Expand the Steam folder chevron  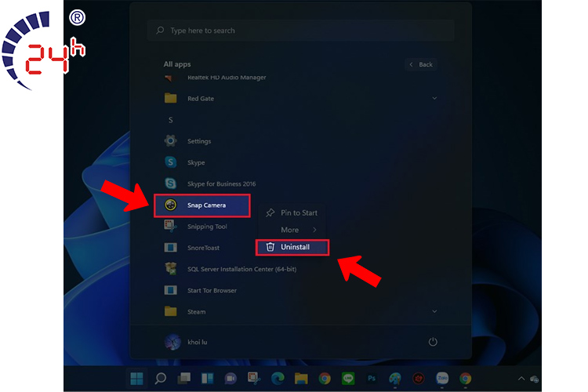[434, 311]
